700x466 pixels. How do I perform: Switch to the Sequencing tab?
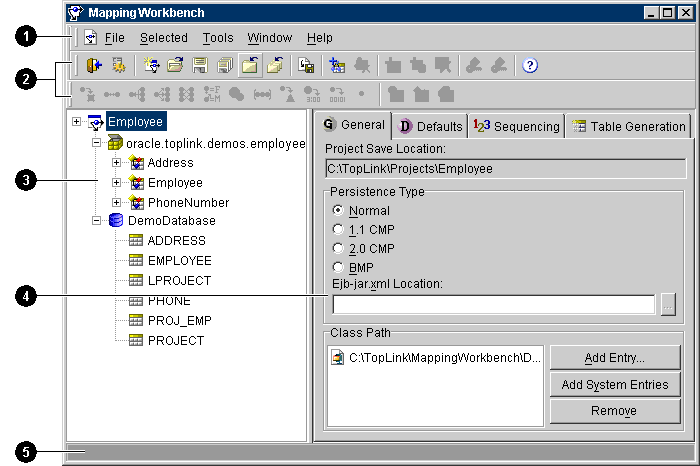pyautogui.click(x=517, y=126)
